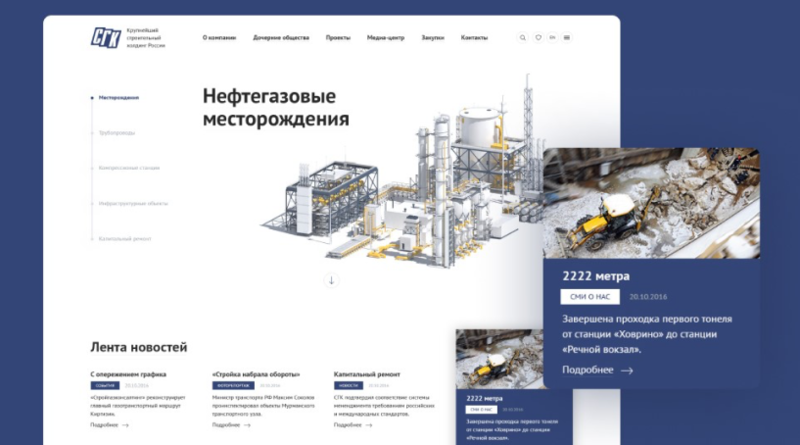Click the small card 2222 метра title

[x=484, y=399]
